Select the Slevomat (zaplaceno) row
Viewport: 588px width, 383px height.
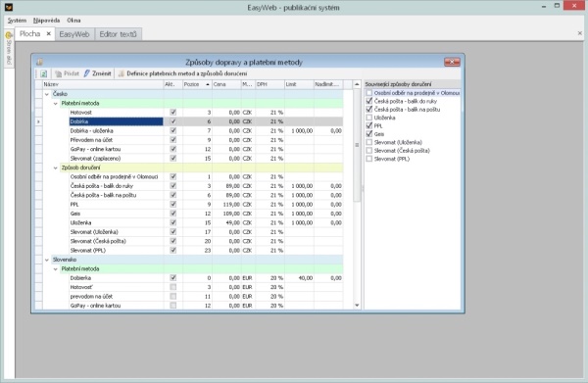click(x=192, y=158)
